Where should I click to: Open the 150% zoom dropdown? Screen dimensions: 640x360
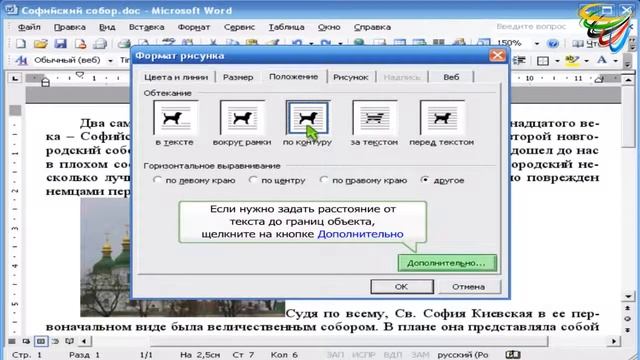(x=536, y=43)
